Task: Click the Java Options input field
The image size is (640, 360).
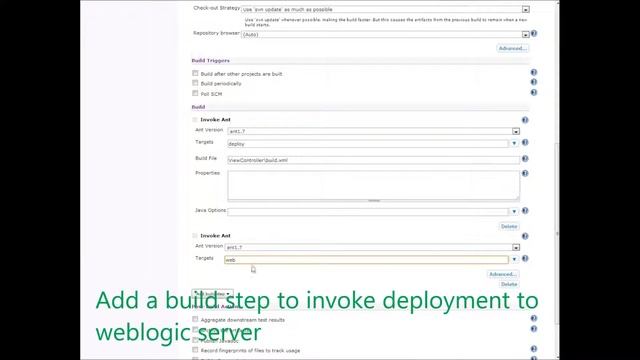Action: point(368,211)
